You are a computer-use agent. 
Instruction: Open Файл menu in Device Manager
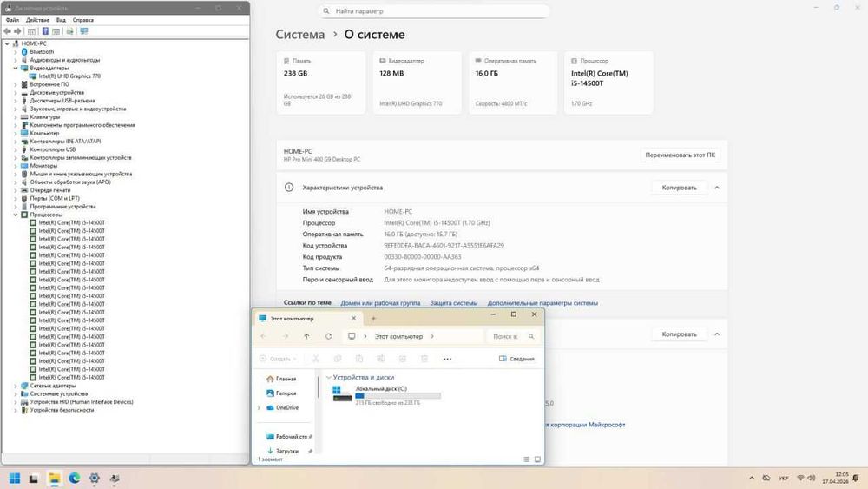[12, 20]
